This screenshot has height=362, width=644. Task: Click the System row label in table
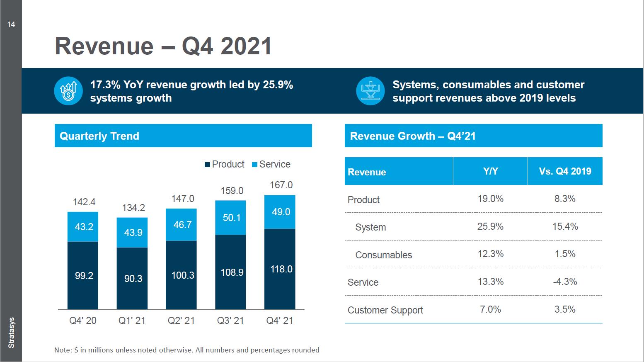[370, 227]
